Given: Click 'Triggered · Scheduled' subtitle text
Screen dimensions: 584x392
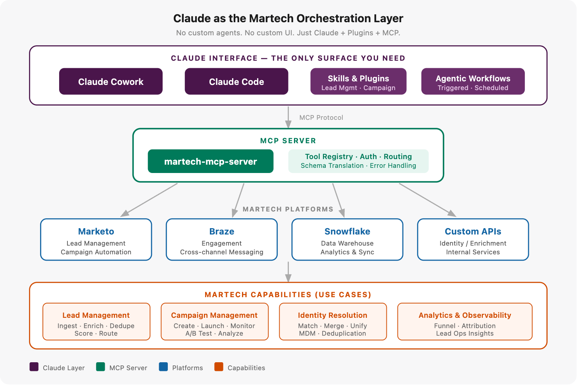Looking at the screenshot, I should [x=473, y=88].
